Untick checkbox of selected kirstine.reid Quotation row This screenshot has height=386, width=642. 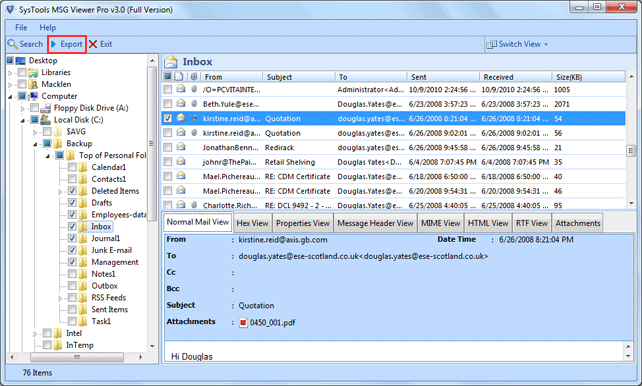167,118
